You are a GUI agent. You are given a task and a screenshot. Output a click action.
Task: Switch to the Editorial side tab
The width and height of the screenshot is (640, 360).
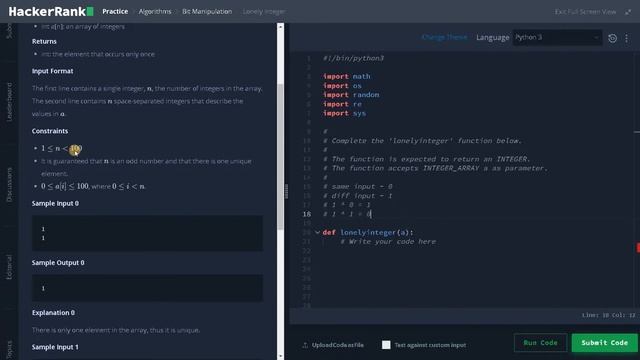(x=9, y=267)
